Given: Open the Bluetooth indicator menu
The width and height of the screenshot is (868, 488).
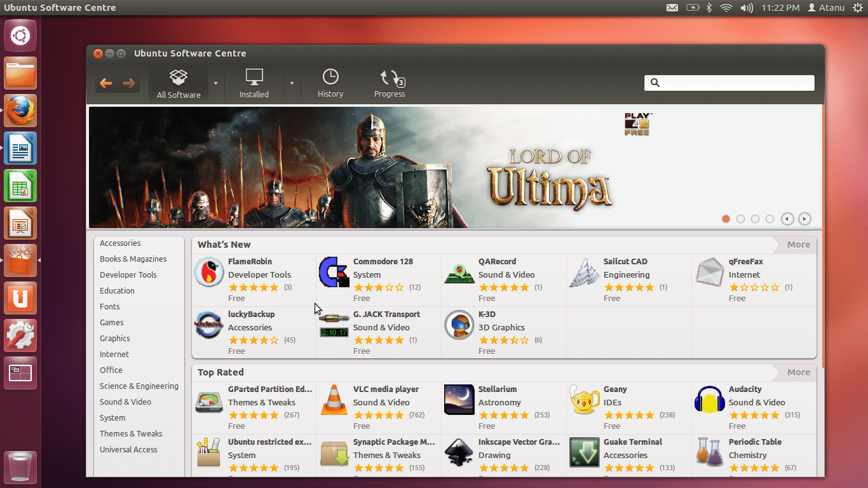Looking at the screenshot, I should [710, 8].
